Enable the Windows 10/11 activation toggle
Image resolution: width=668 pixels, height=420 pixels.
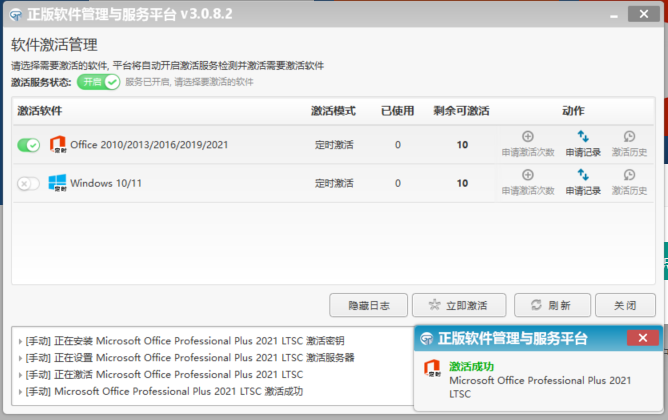[29, 184]
